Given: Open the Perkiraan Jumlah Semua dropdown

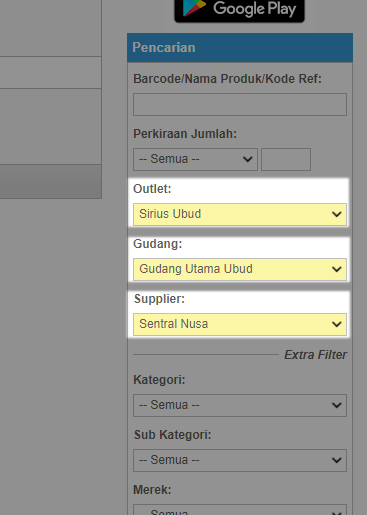Looking at the screenshot, I should pyautogui.click(x=195, y=159).
